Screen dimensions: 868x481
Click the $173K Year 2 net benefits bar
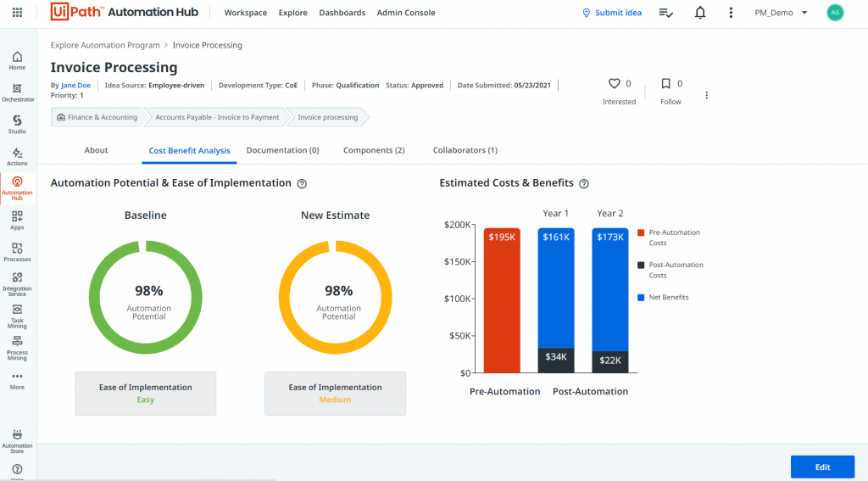(x=610, y=289)
